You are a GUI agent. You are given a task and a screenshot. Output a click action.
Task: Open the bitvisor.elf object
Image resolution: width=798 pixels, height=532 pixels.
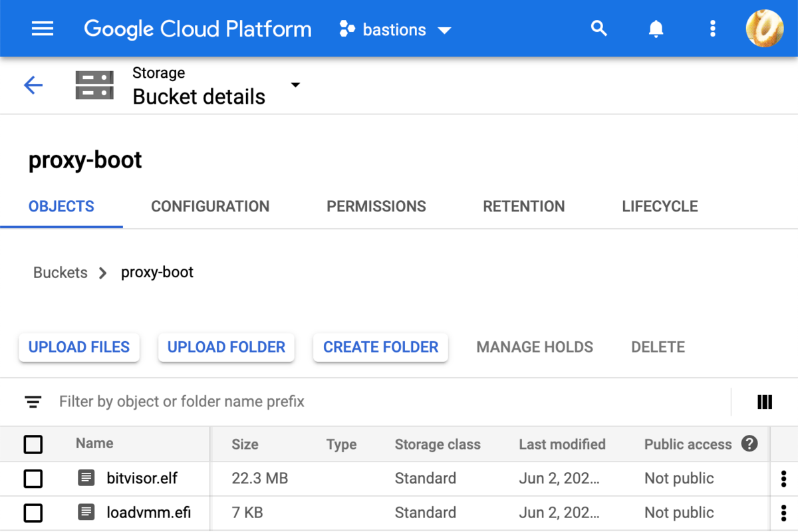142,478
